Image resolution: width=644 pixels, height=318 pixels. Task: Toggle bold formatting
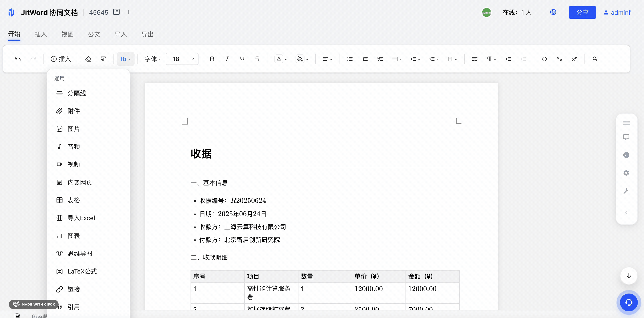click(x=212, y=59)
